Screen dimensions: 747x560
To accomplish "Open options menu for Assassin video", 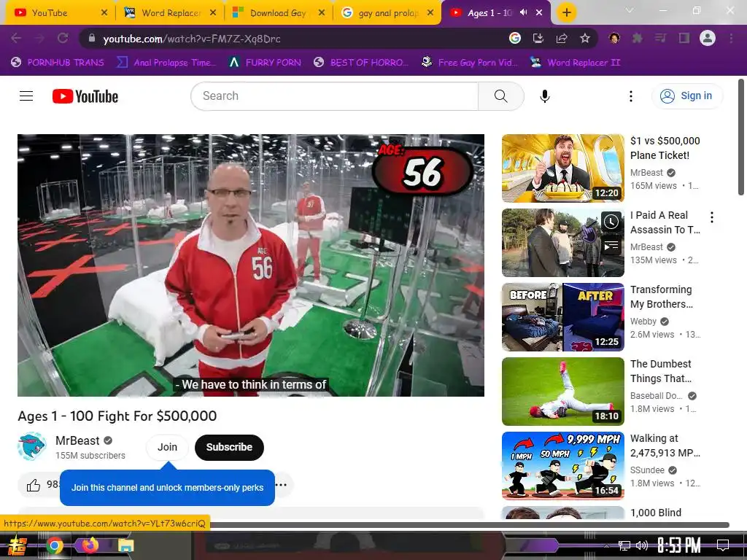I will point(712,217).
